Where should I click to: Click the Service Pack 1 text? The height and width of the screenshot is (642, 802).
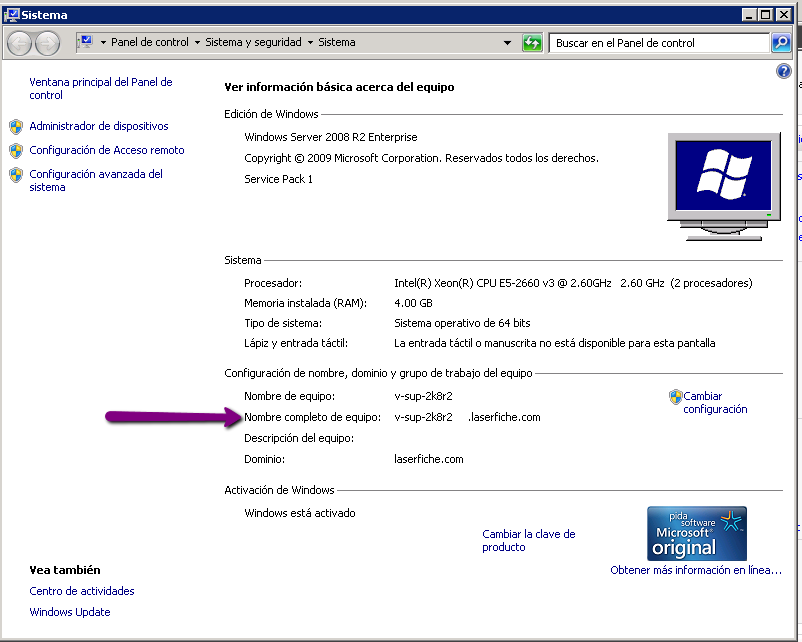[x=278, y=179]
